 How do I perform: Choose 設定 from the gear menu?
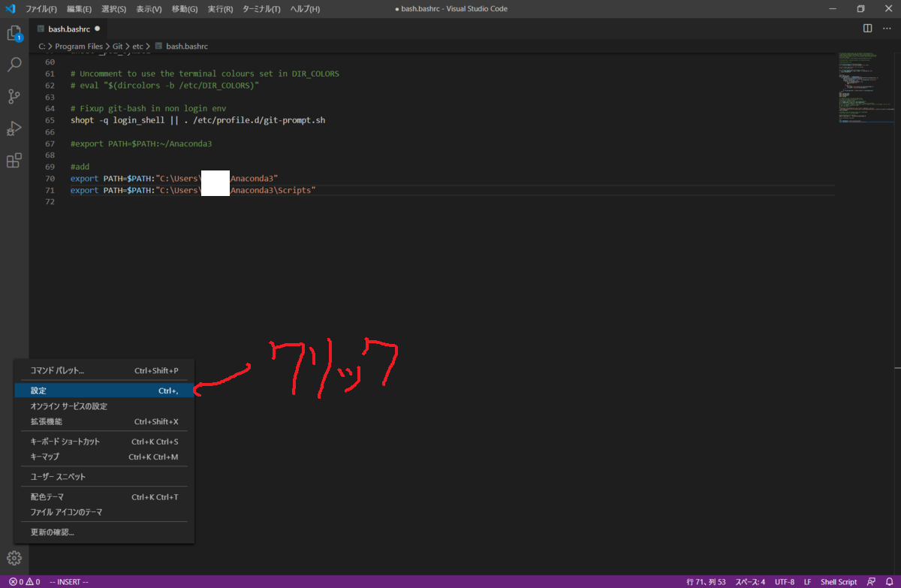(x=104, y=390)
